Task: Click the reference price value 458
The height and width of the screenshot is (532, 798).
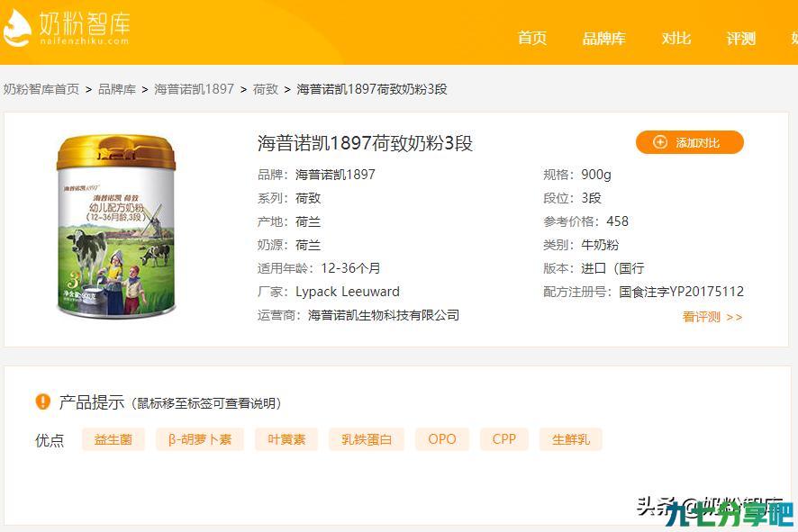Action: pyautogui.click(x=617, y=221)
